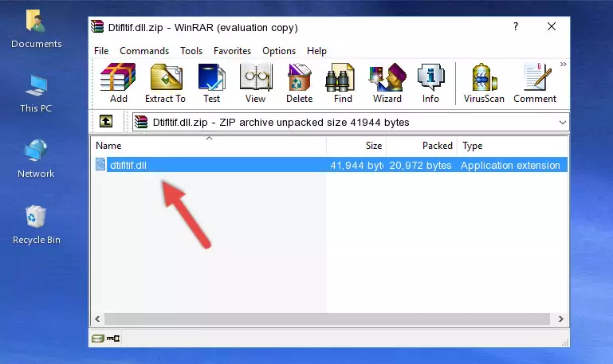The width and height of the screenshot is (613, 364).
Task: Sort by Size column header
Action: (x=356, y=146)
